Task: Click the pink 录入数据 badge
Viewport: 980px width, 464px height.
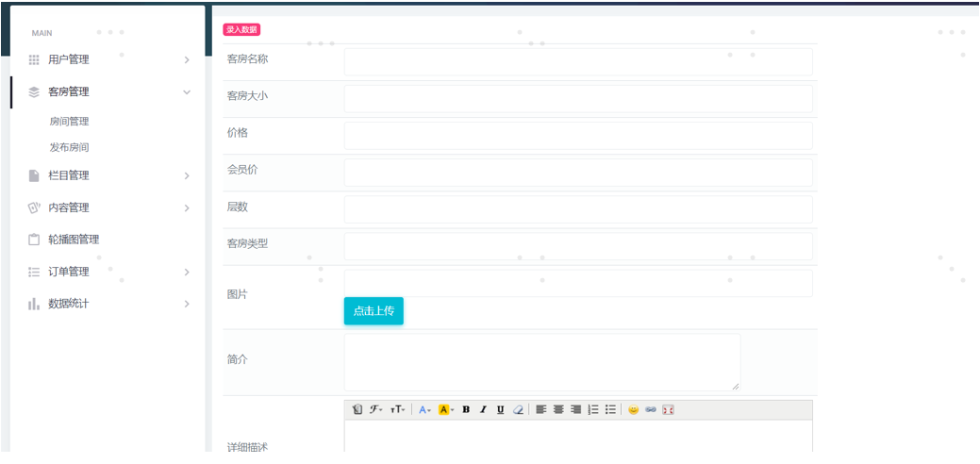Action: tap(241, 29)
